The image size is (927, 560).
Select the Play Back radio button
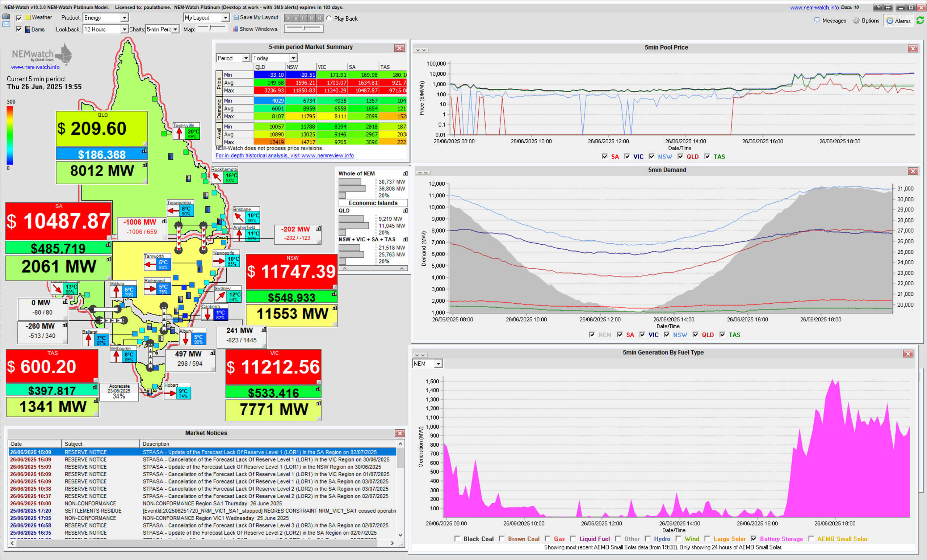pyautogui.click(x=329, y=18)
